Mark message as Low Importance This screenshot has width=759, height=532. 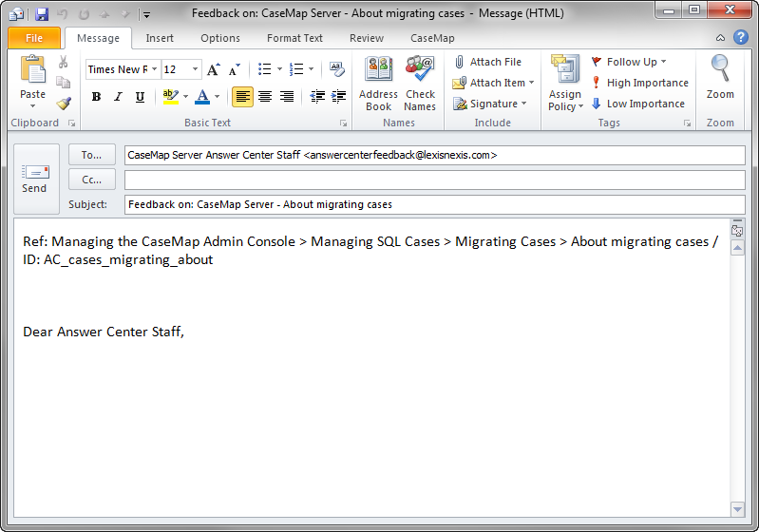[x=637, y=104]
